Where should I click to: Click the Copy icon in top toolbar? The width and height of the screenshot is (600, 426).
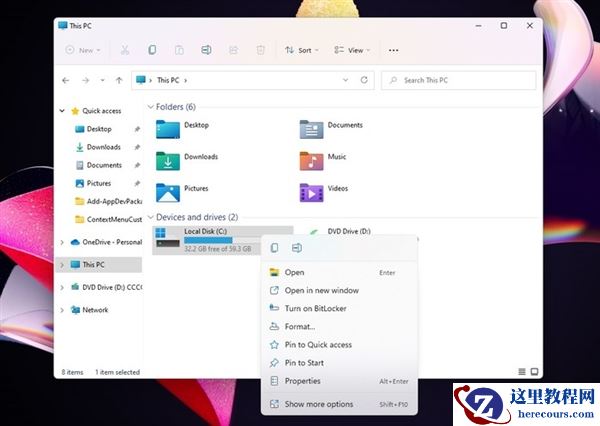[x=152, y=50]
